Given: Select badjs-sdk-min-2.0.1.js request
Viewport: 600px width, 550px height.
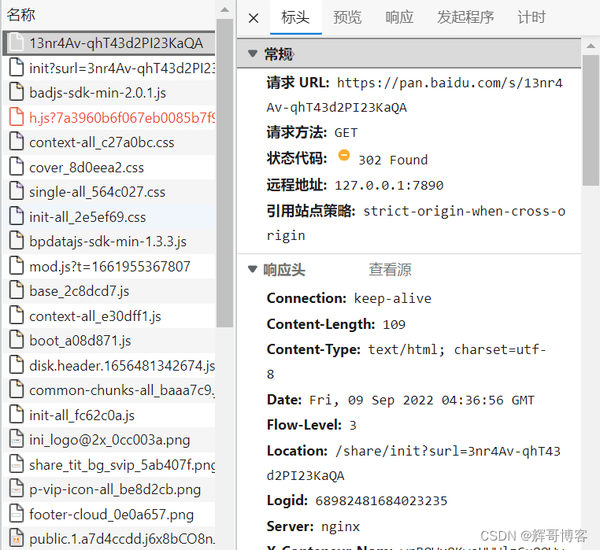Looking at the screenshot, I should click(109, 93).
